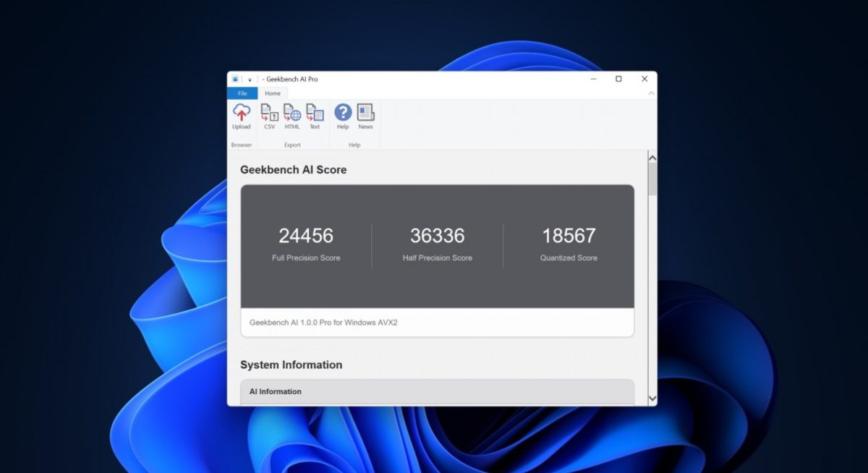Click the 'Quantized Score' label
868x473 pixels.
tap(569, 257)
